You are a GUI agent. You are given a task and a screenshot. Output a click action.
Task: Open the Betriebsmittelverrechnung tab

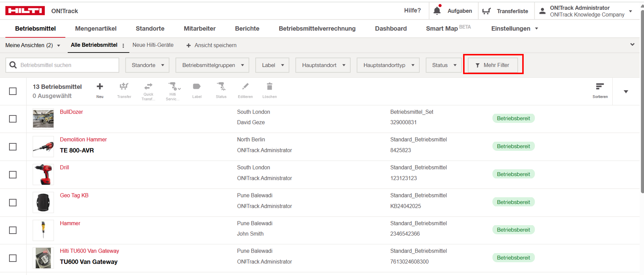(x=317, y=29)
